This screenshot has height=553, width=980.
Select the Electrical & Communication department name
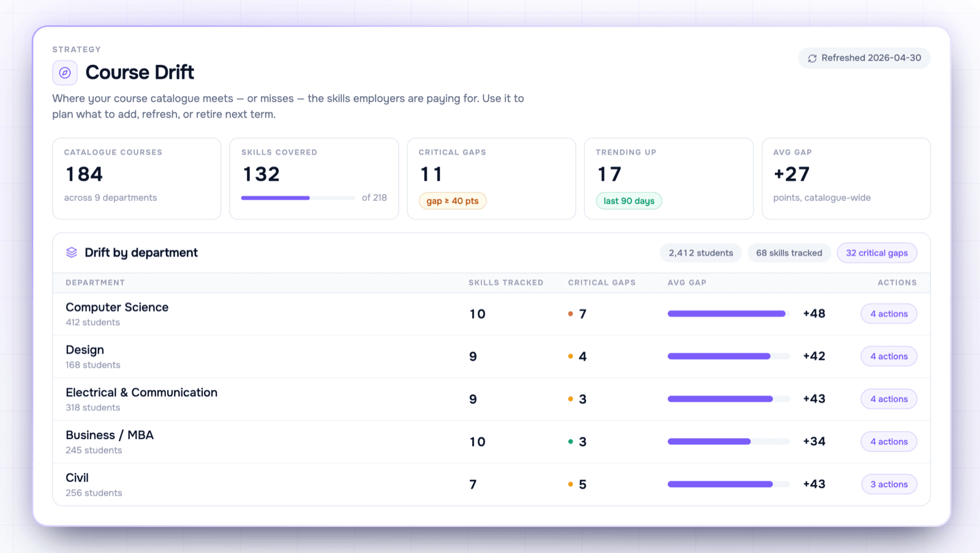141,393
